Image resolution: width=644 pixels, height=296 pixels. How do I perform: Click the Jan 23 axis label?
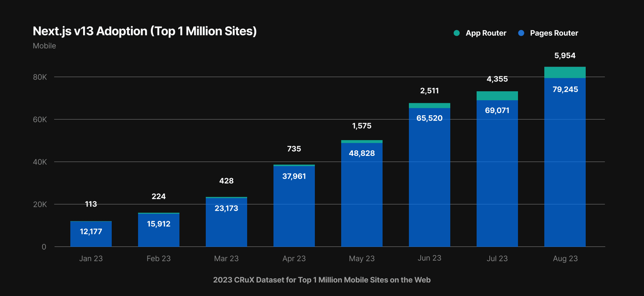[91, 258]
